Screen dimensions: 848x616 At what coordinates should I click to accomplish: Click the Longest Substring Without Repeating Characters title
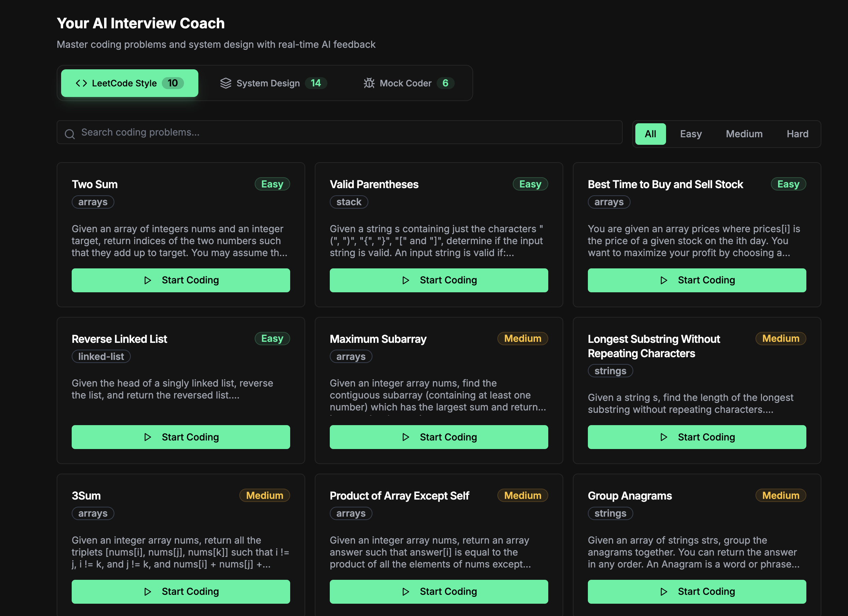coord(653,346)
